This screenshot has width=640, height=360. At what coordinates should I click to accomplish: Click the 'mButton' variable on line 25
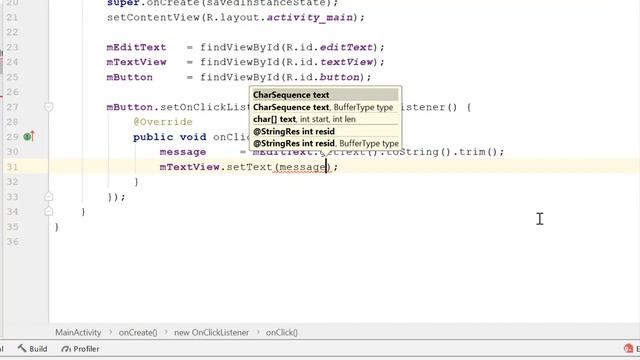pyautogui.click(x=129, y=77)
